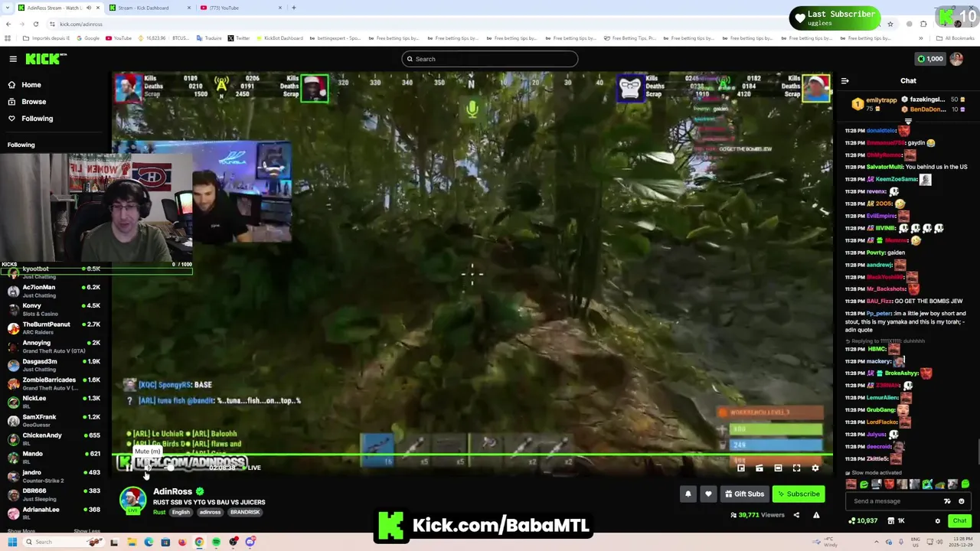Go to Home in the sidebar
The height and width of the screenshot is (551, 980).
[31, 85]
